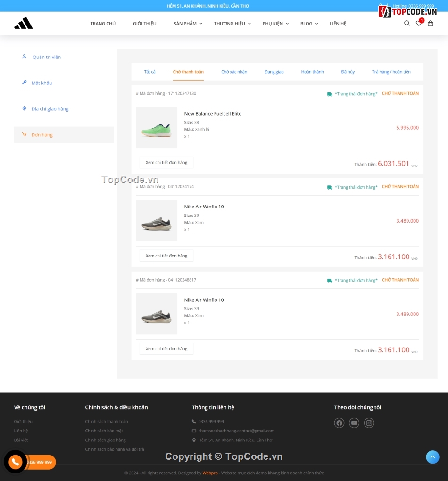Screen dimensions: 448x481
Task: Go to TRANG CHỦ menu item
Action: pyautogui.click(x=103, y=24)
